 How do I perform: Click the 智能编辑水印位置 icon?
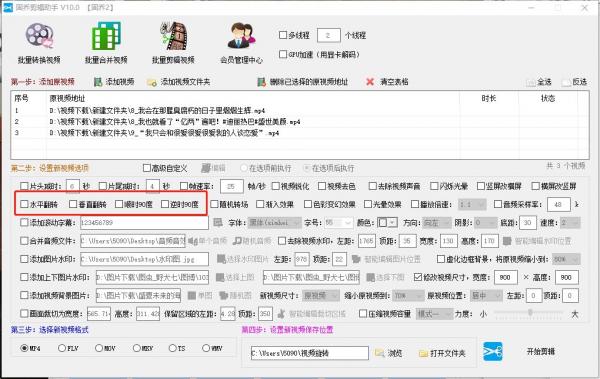point(507,241)
